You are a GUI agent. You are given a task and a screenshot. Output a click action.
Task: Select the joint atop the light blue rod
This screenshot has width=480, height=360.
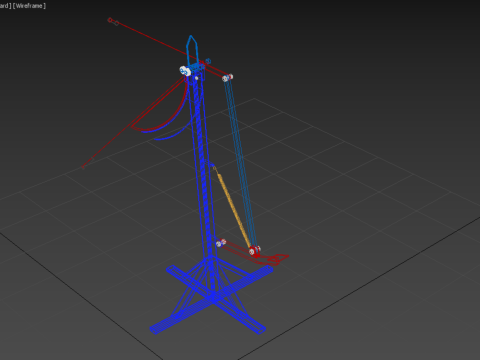coord(227,78)
